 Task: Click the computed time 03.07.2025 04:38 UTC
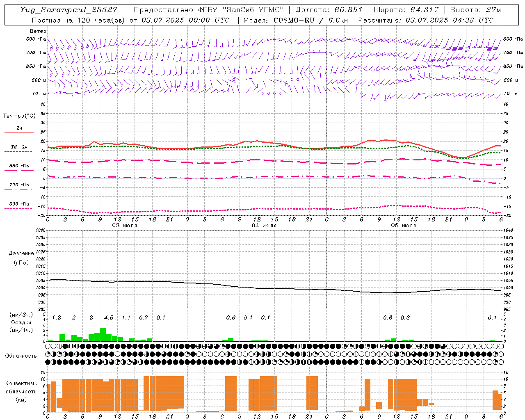450,20
